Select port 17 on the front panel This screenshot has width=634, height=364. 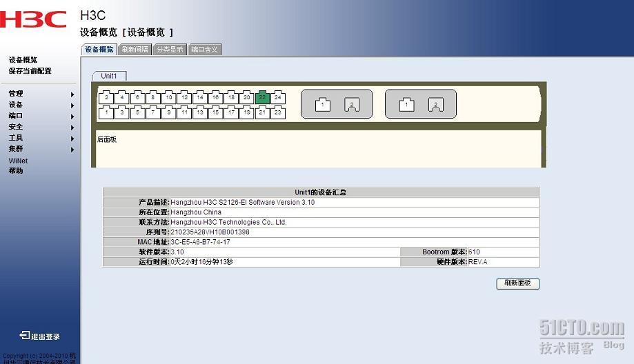coord(231,112)
